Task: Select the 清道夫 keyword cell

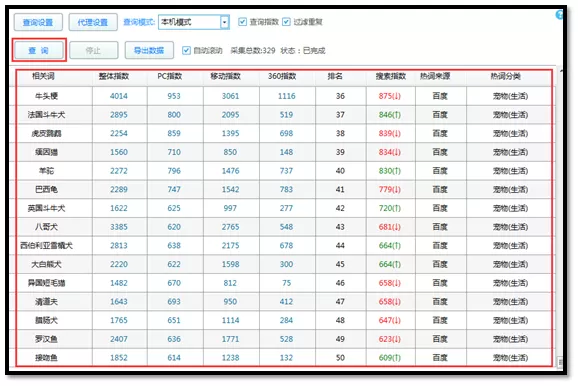Action: (46, 302)
